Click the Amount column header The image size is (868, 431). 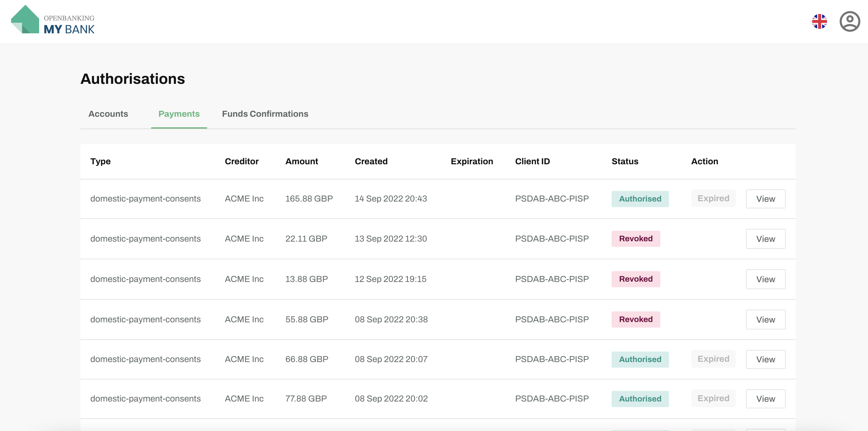(301, 161)
